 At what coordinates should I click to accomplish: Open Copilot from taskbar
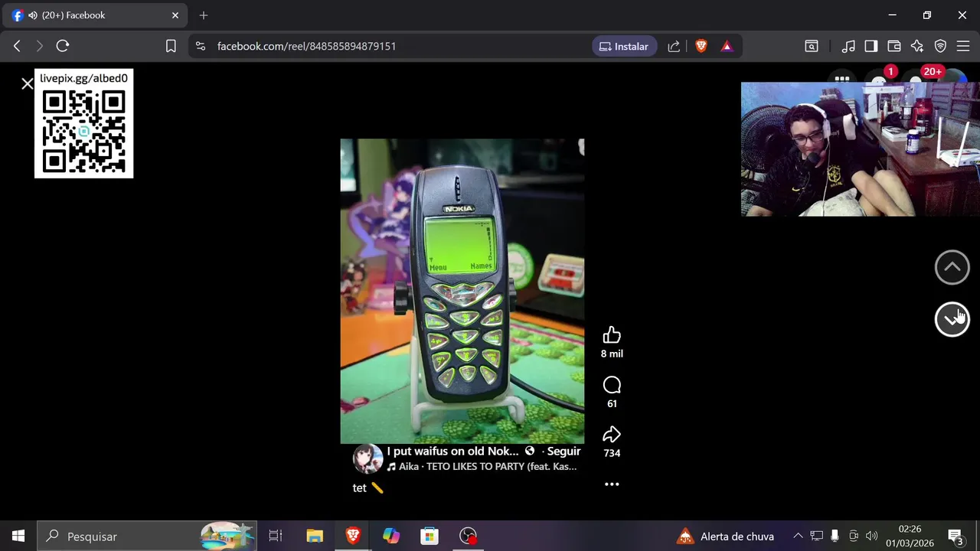click(391, 536)
